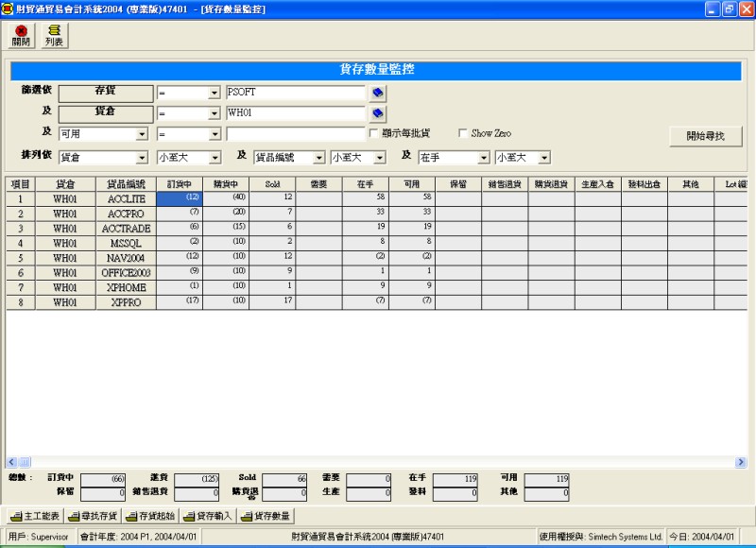
Task: Open the operator dropdown in the 存貨 filter row
Action: 215,93
